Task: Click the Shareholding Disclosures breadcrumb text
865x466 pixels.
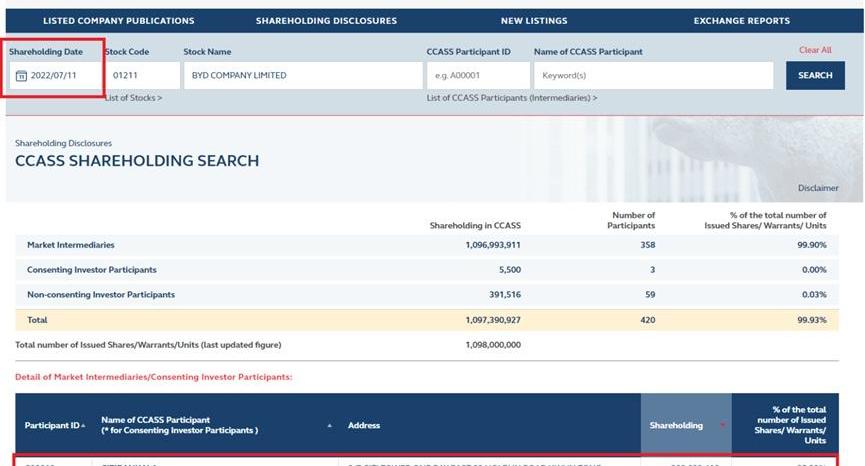Action: [x=63, y=143]
